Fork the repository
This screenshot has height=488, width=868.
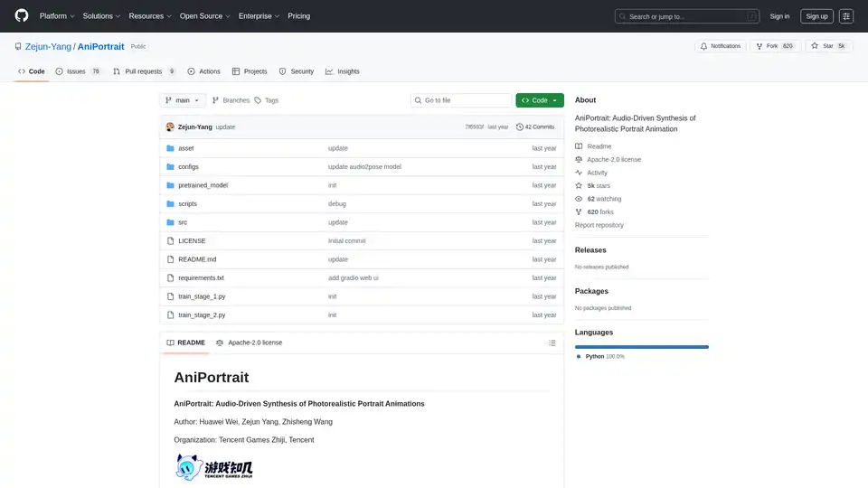(x=773, y=46)
